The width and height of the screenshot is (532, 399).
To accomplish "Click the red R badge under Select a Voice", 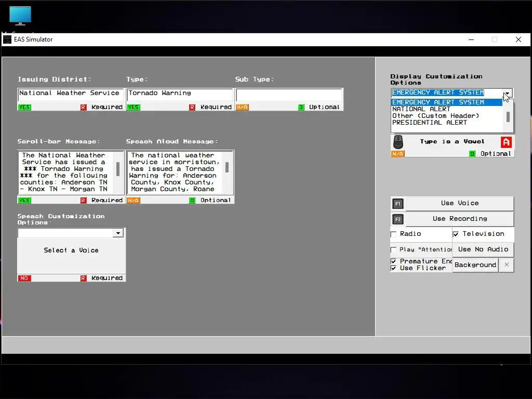I will [84, 278].
